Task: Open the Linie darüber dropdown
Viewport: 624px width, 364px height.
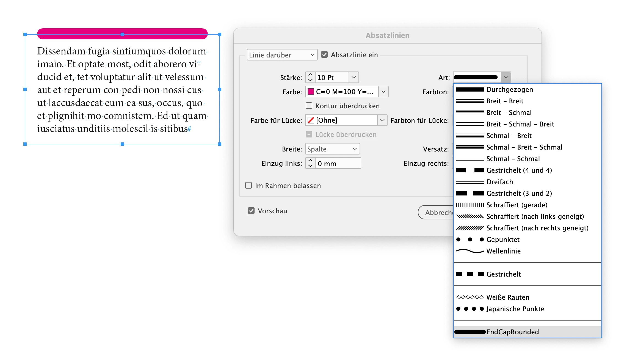Action: 282,55
